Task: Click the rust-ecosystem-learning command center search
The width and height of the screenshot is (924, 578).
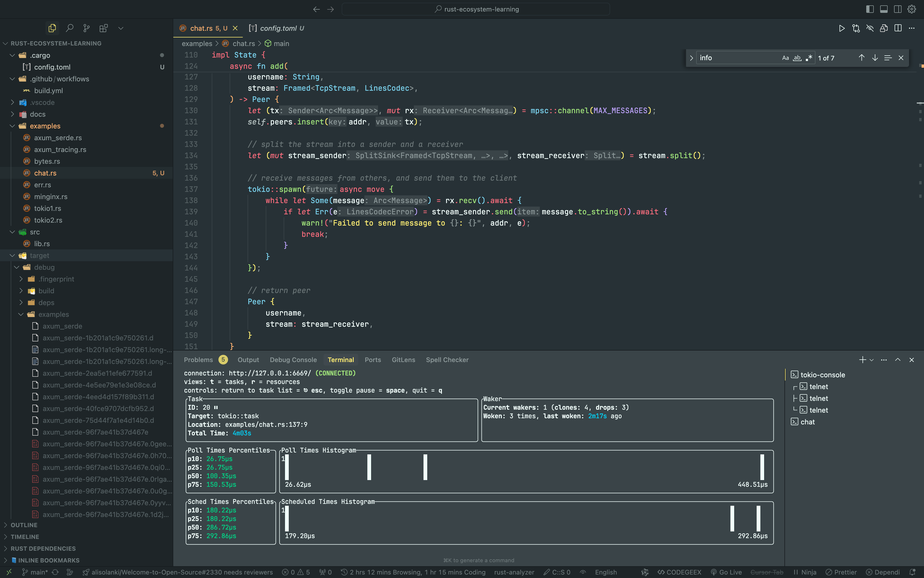Action: [x=476, y=9]
